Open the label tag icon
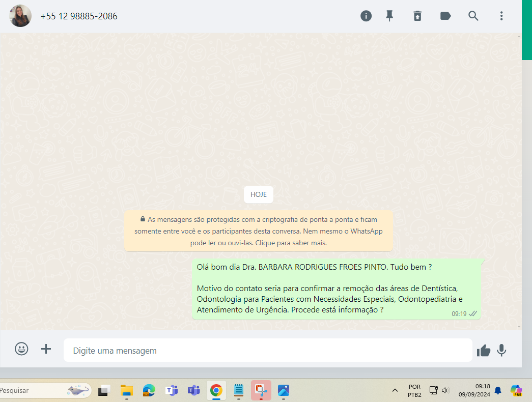The image size is (532, 402). [445, 16]
